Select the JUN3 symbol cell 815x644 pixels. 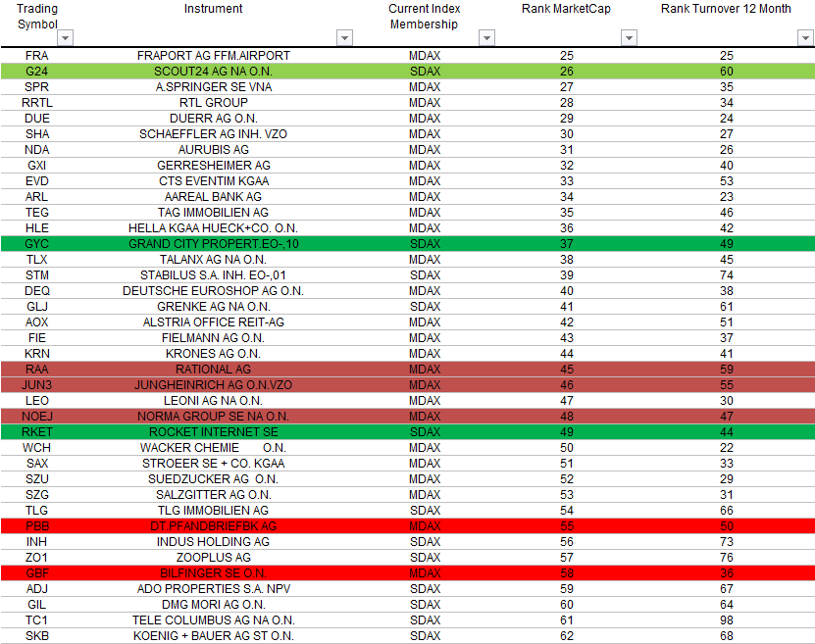coord(37,385)
